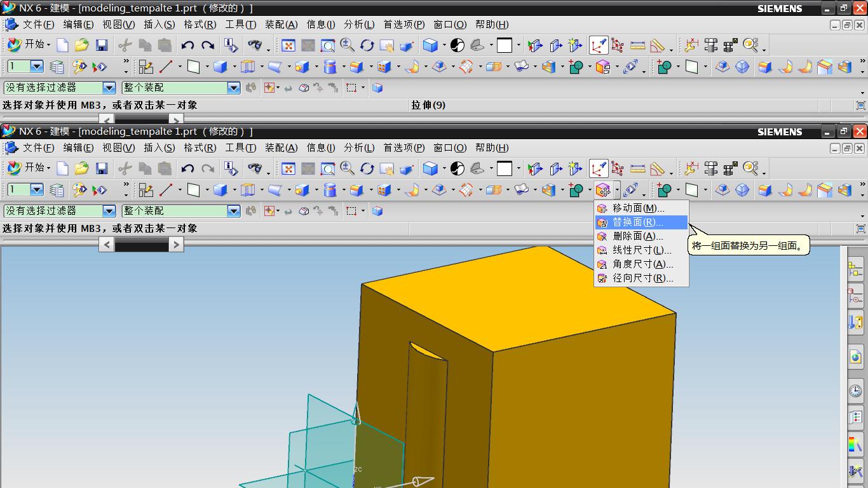Click right scroll arrow above lower viewport
Image resolution: width=868 pixels, height=488 pixels.
[x=176, y=244]
